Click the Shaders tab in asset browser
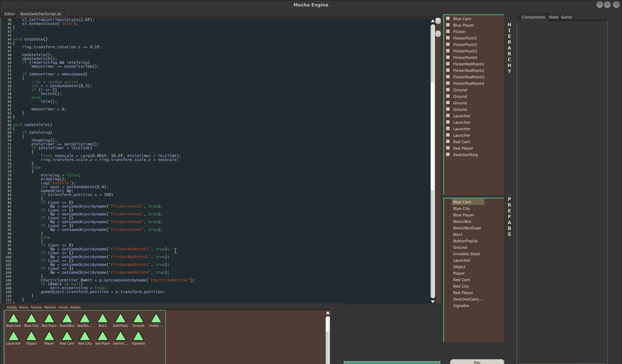This screenshot has height=364, width=622. pos(75,307)
